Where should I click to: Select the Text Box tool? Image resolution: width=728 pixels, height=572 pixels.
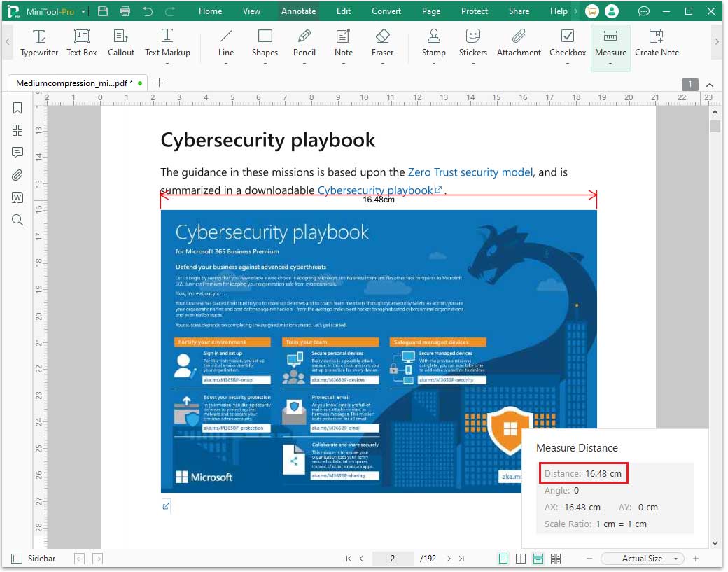(82, 43)
